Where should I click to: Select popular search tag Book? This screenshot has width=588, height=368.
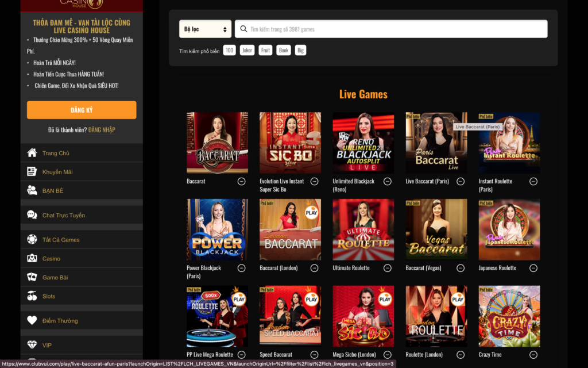[x=284, y=51]
